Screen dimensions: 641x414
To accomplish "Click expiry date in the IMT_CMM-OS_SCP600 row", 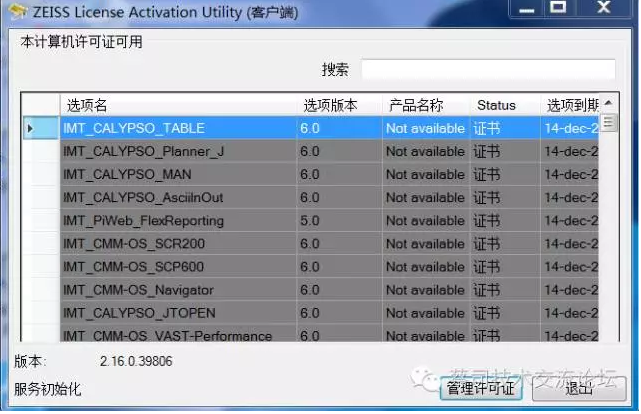I will pyautogui.click(x=571, y=267).
